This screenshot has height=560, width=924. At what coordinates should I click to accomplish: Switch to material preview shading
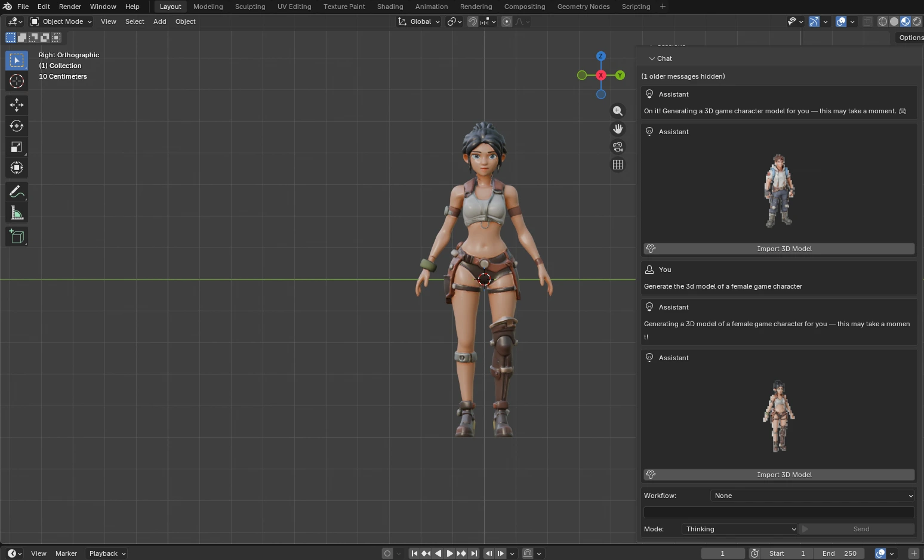(x=905, y=21)
